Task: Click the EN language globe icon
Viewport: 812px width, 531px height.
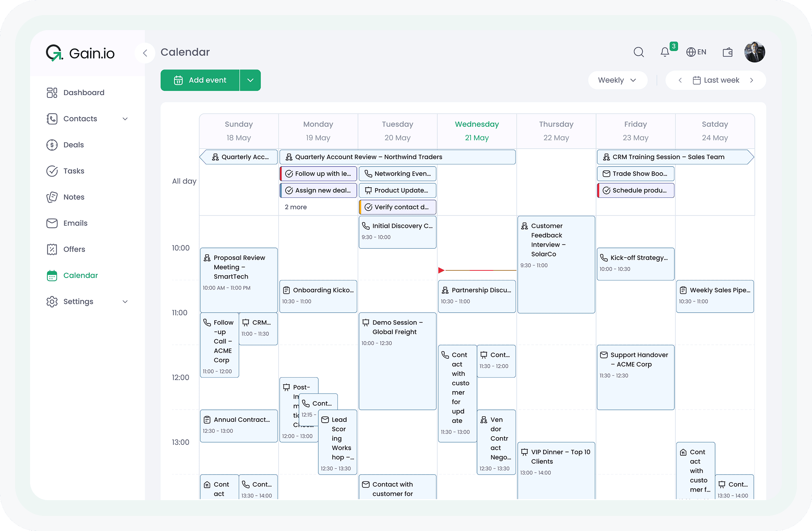Action: [691, 52]
